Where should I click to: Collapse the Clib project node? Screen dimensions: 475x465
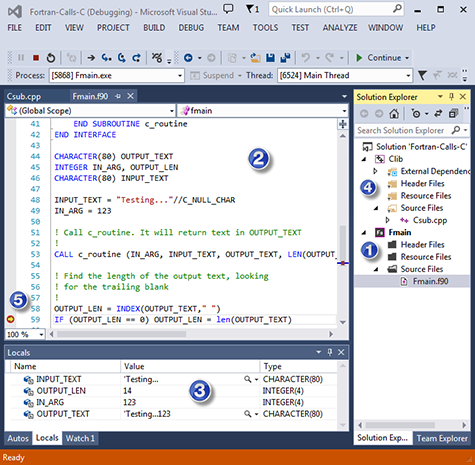[364, 159]
